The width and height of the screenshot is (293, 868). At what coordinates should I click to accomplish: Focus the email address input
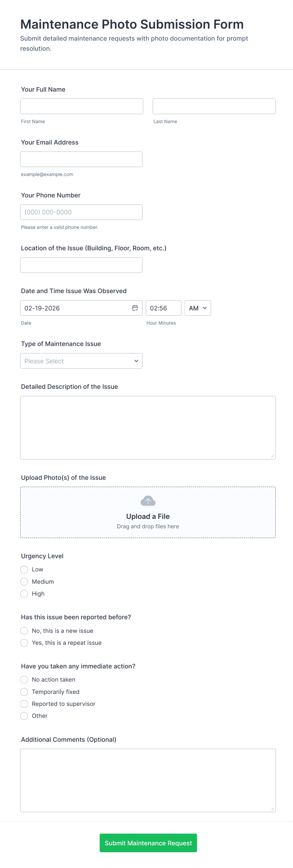81,159
